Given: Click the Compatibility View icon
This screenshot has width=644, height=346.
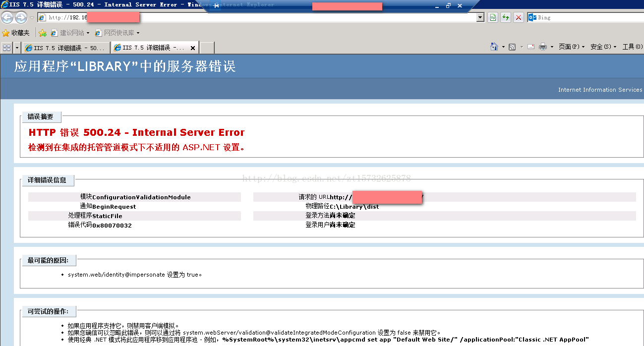Looking at the screenshot, I should pos(492,17).
